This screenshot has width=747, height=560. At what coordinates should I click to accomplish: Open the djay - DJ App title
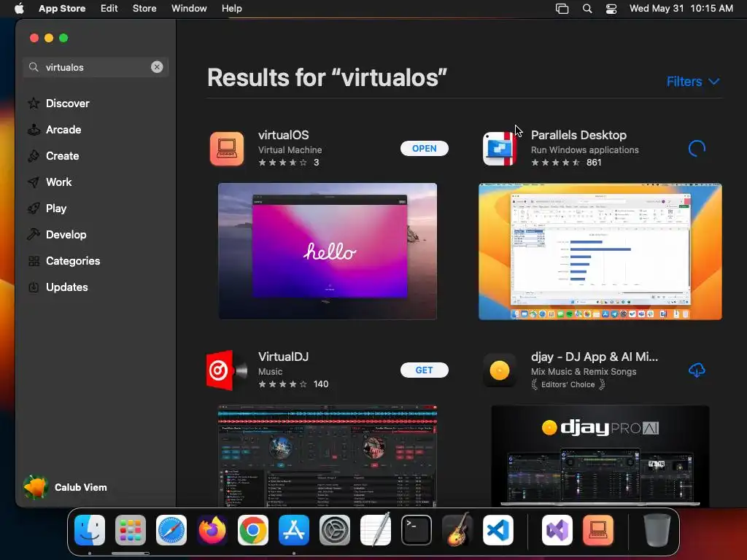click(594, 357)
